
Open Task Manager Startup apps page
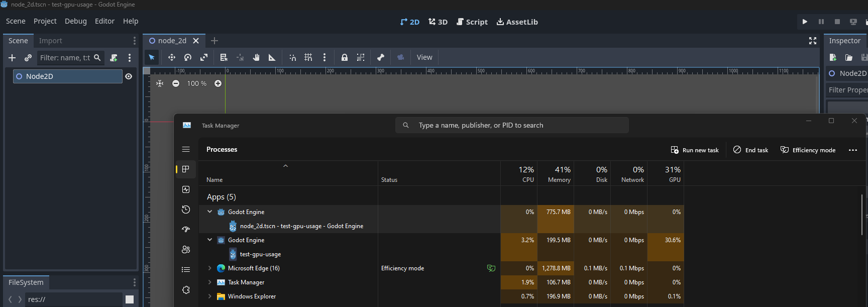tap(186, 230)
